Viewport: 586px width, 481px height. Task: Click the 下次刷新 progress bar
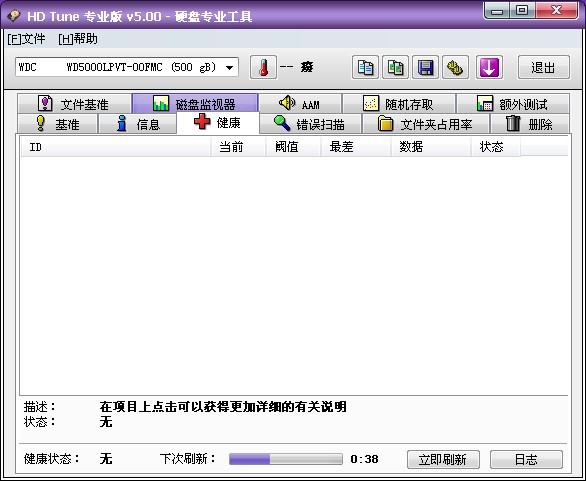pos(286,459)
